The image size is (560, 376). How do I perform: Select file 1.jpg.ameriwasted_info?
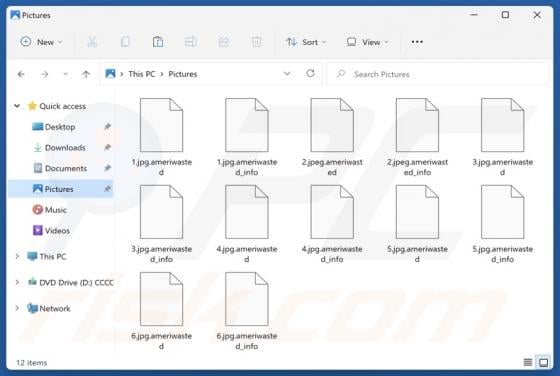247,137
